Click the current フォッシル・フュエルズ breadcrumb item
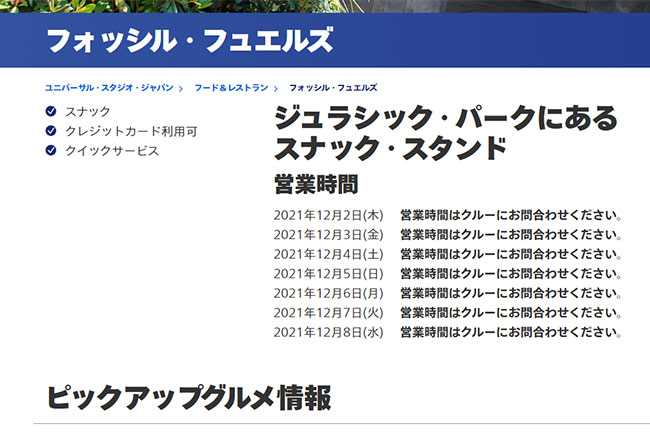Viewport: 650px width, 433px height. pyautogui.click(x=333, y=88)
